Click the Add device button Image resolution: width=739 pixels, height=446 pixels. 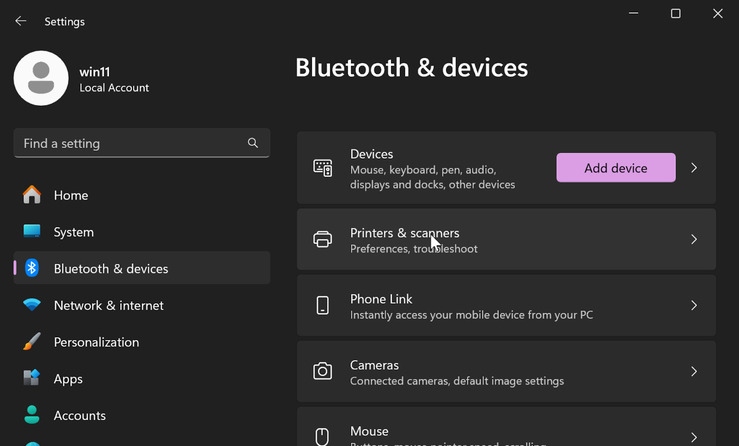click(x=616, y=168)
